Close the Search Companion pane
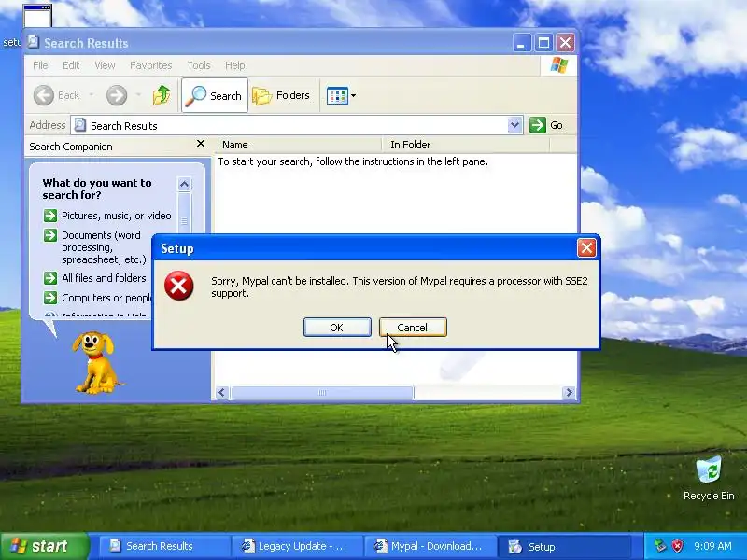This screenshot has width=747, height=560. 201,144
